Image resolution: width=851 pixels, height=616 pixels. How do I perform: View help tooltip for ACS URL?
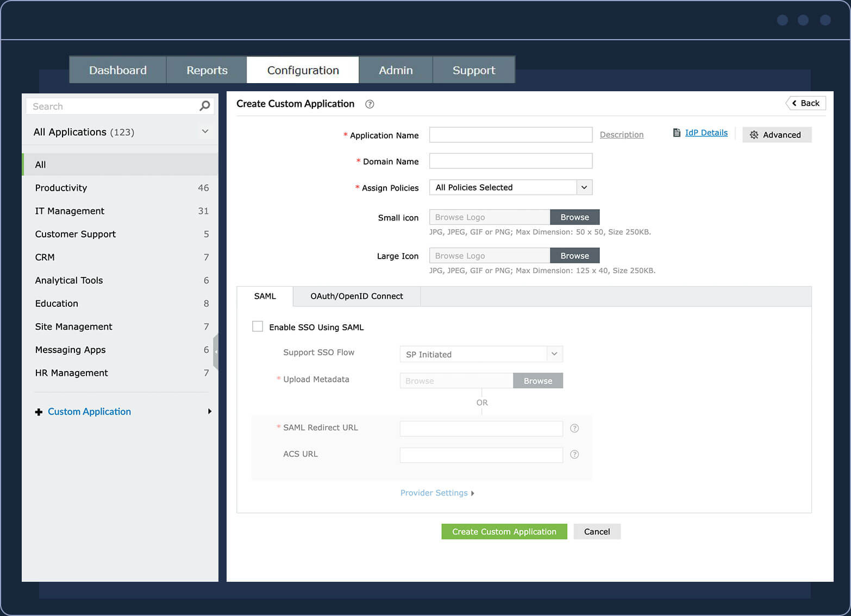(x=574, y=454)
